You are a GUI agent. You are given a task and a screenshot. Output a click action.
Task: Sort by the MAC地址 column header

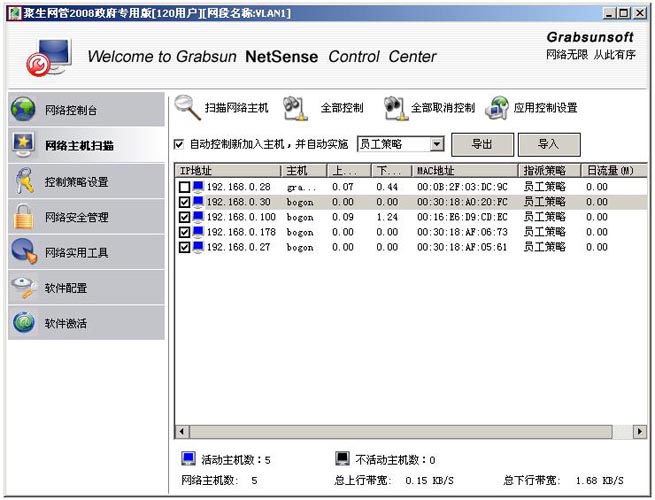click(465, 170)
